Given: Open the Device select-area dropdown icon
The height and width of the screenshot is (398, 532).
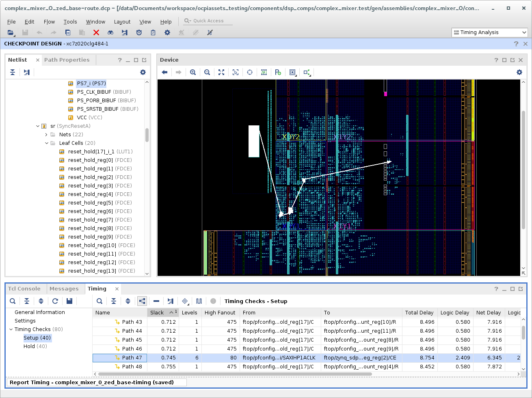Looking at the screenshot, I should (293, 72).
